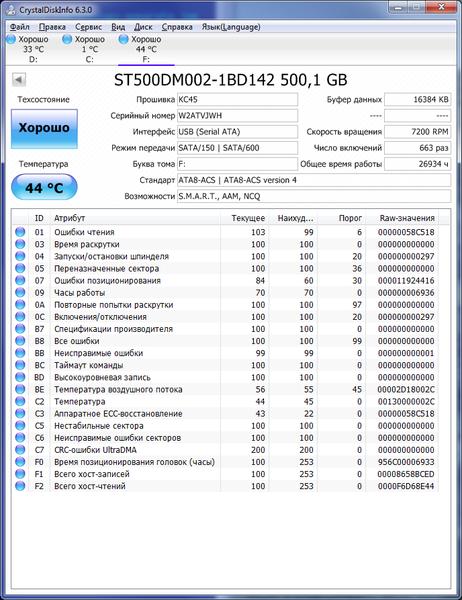Click the Прошивка field KC45
Image resolution: width=462 pixels, height=600 pixels.
[x=237, y=99]
